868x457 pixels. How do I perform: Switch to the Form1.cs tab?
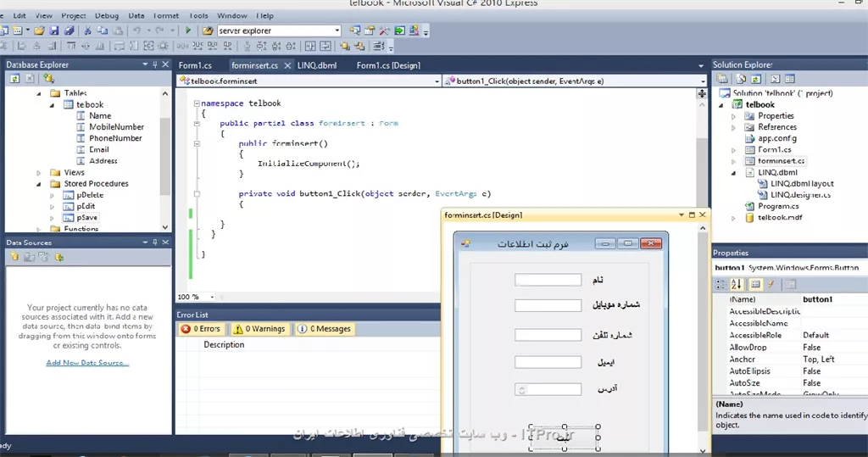(x=195, y=65)
